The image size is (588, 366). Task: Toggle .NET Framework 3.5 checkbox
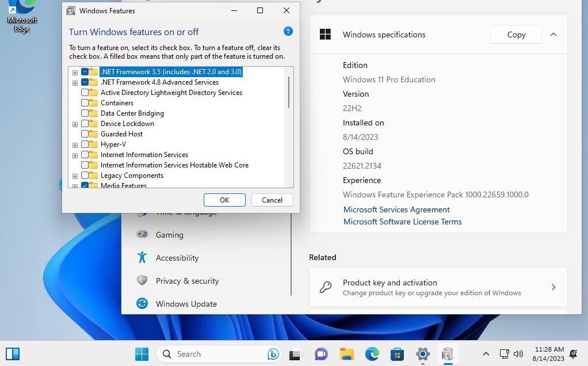pos(85,71)
